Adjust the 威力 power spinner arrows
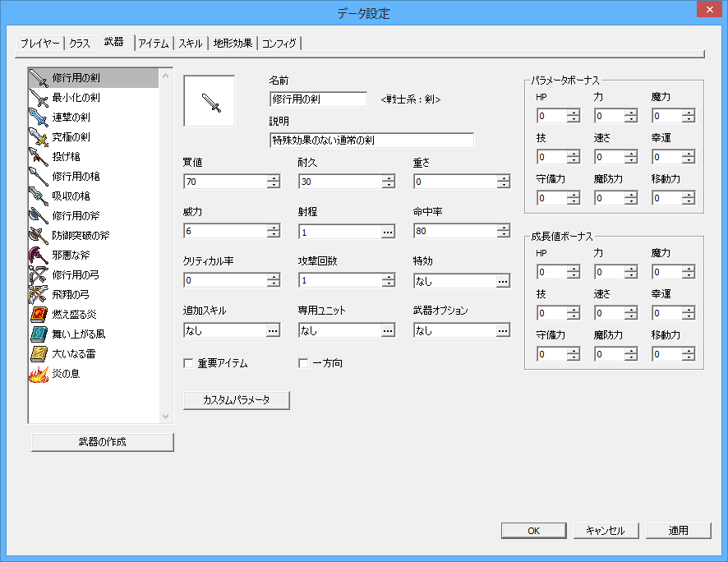Screen dimensions: 728x562 point(274,231)
